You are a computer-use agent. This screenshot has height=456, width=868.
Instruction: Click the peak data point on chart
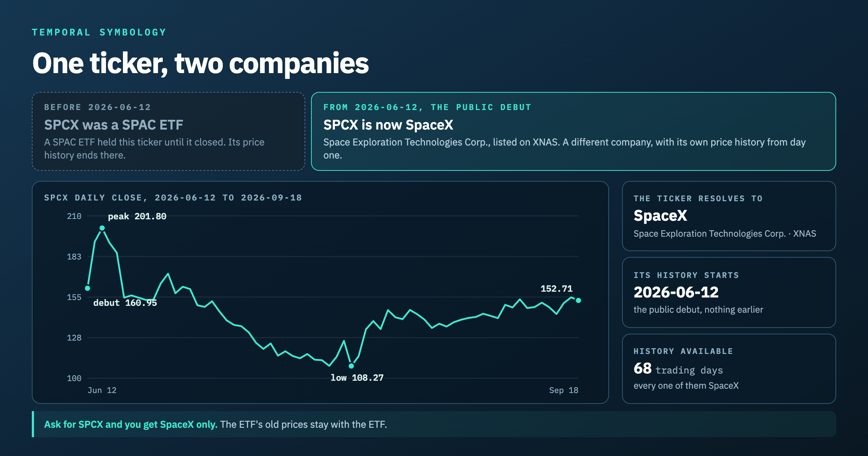tap(102, 228)
